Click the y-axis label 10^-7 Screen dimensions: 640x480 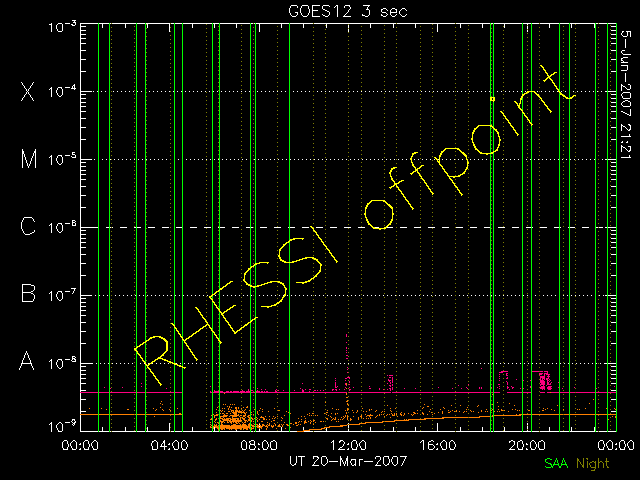(62, 295)
